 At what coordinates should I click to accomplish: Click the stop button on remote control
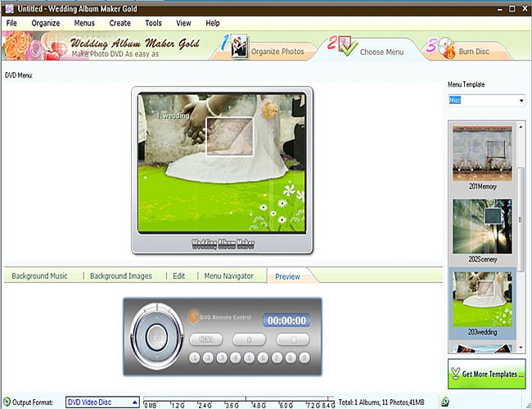tap(293, 339)
